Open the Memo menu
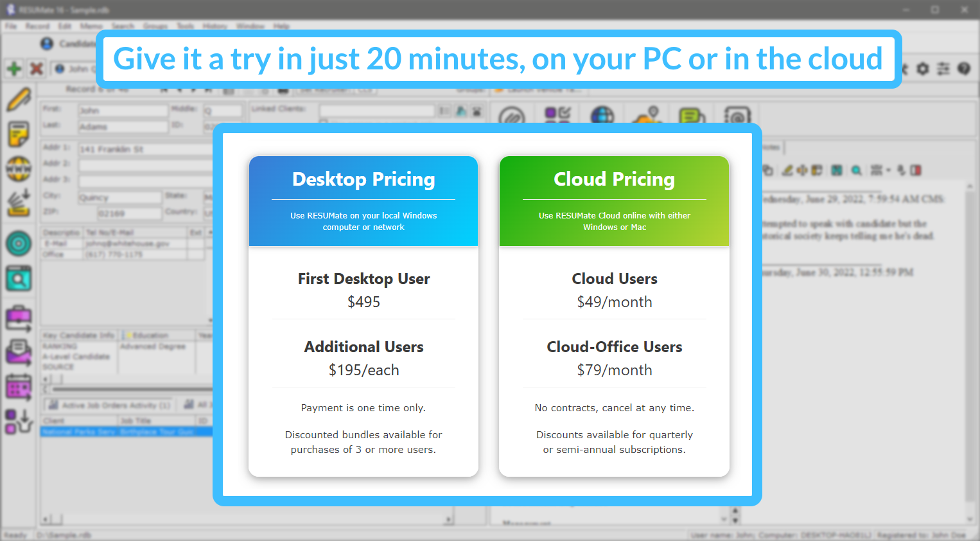Viewport: 980px width, 541px height. 91,26
